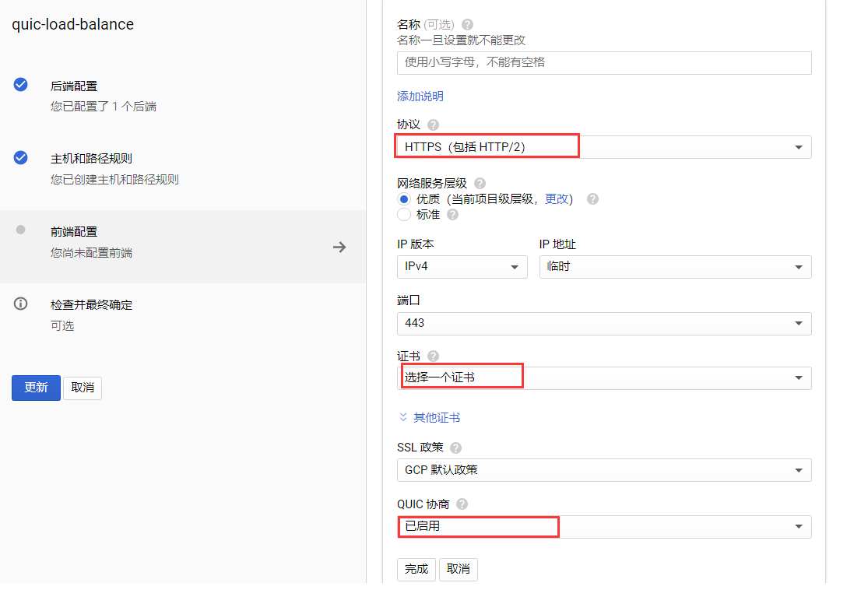Click 您已配置了 1 个后端 text
Screen dimensions: 868x604
(x=104, y=107)
